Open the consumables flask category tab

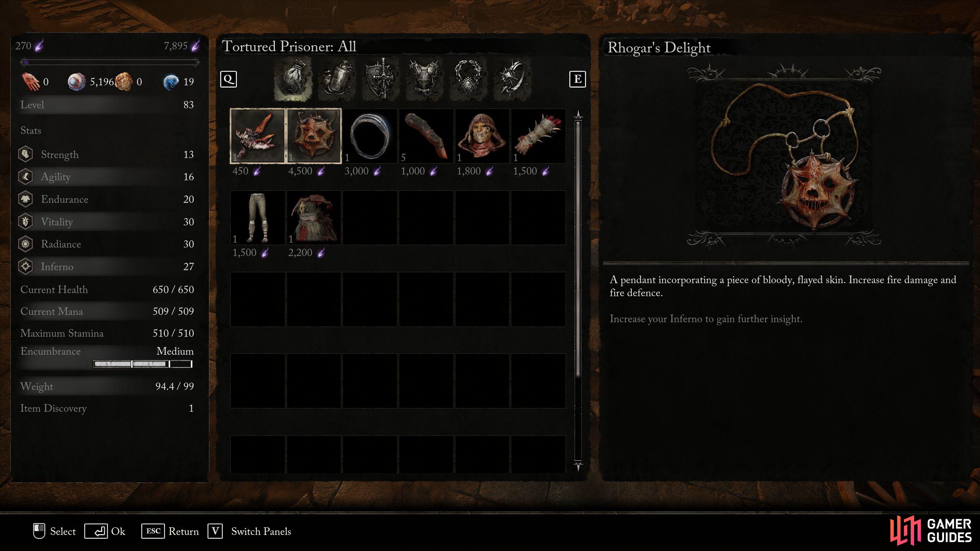[337, 80]
